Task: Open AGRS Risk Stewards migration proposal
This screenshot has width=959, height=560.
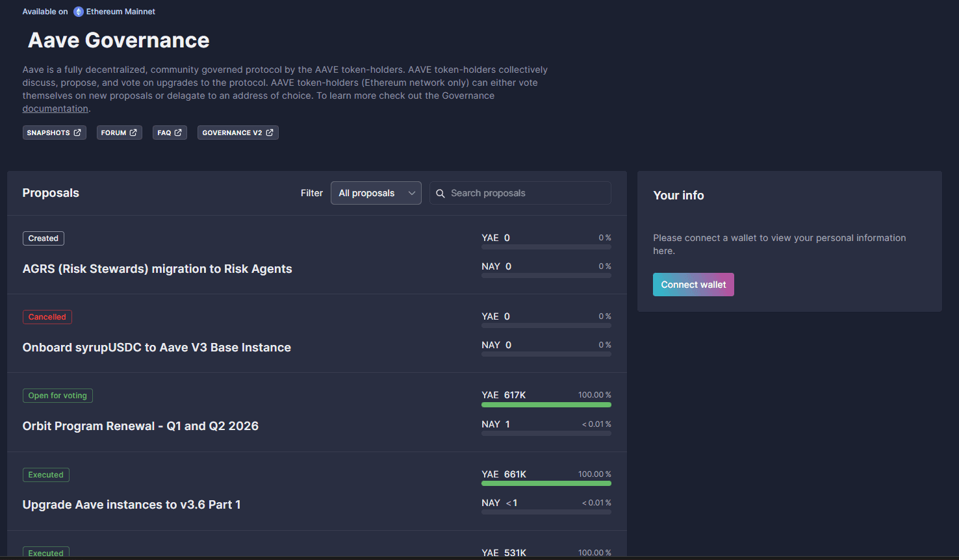Action: click(x=157, y=269)
